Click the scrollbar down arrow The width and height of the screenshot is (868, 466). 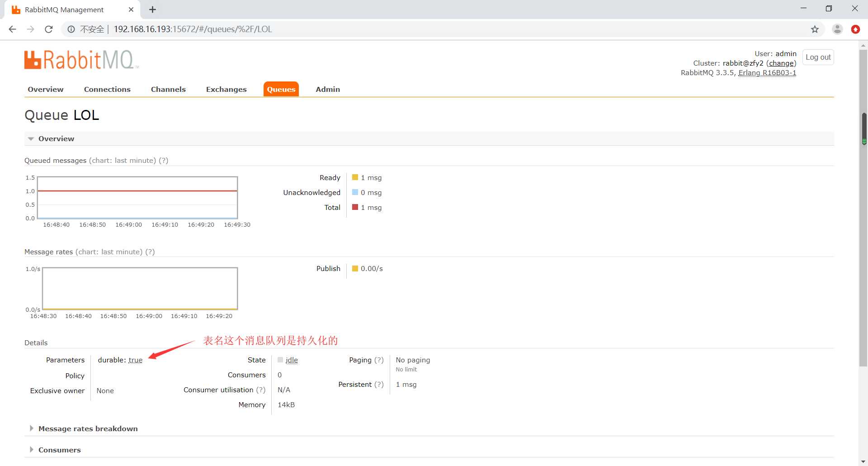[x=863, y=461]
